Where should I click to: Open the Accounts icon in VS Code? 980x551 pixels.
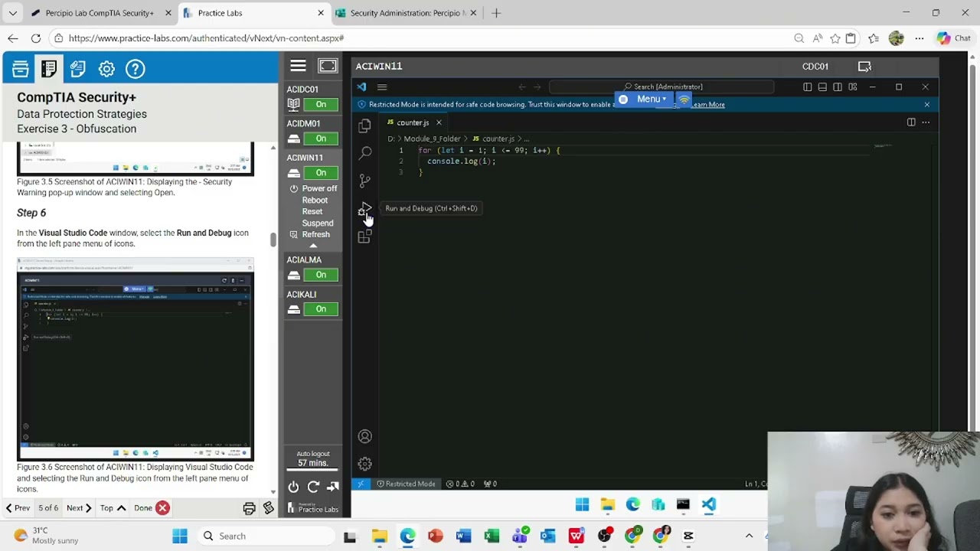[x=364, y=436]
